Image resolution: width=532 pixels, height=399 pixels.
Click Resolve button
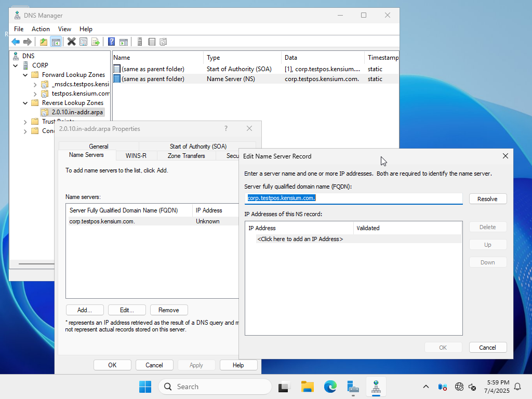(x=487, y=199)
